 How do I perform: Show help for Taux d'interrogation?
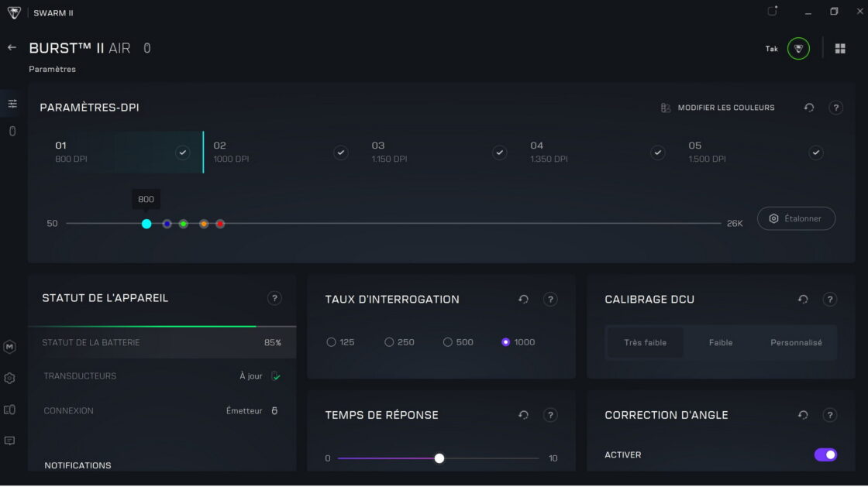(549, 299)
